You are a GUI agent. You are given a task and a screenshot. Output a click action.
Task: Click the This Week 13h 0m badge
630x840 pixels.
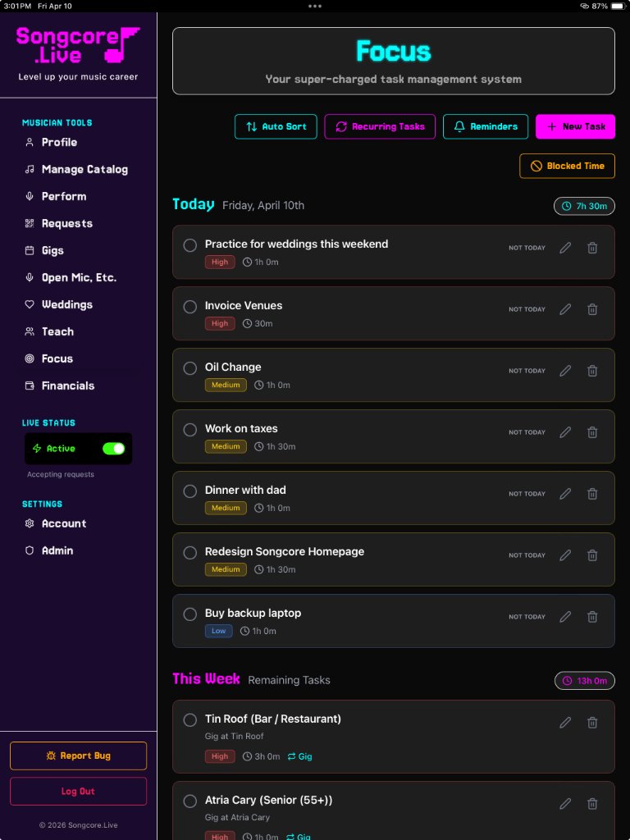pyautogui.click(x=584, y=681)
